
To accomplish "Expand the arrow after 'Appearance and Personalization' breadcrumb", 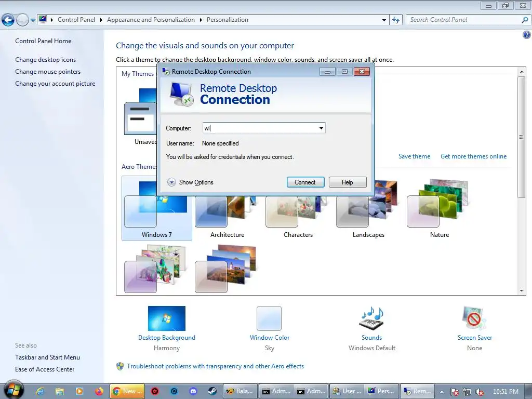I will (x=201, y=20).
